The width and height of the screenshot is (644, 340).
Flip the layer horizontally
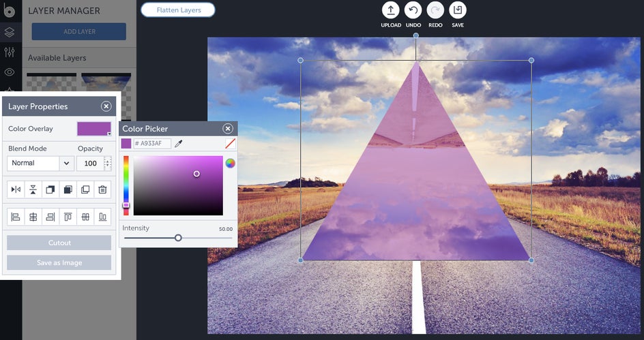pyautogui.click(x=16, y=189)
